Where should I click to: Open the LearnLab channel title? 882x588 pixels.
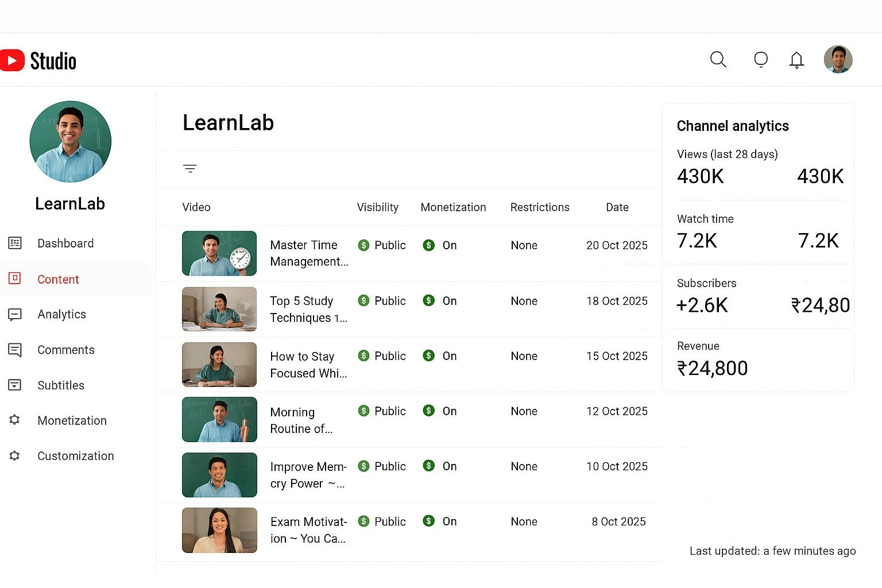228,122
